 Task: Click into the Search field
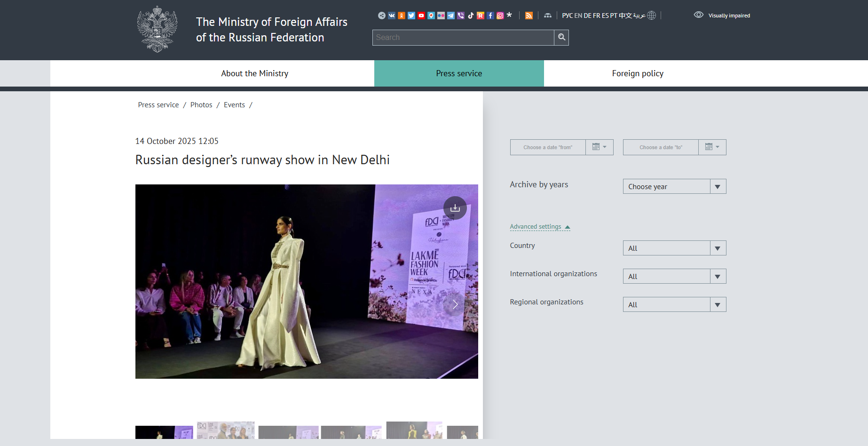click(x=463, y=38)
